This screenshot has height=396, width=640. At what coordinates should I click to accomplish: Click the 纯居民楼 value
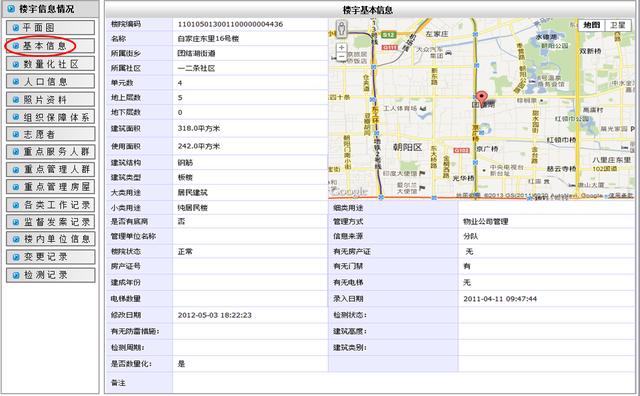pyautogui.click(x=193, y=207)
